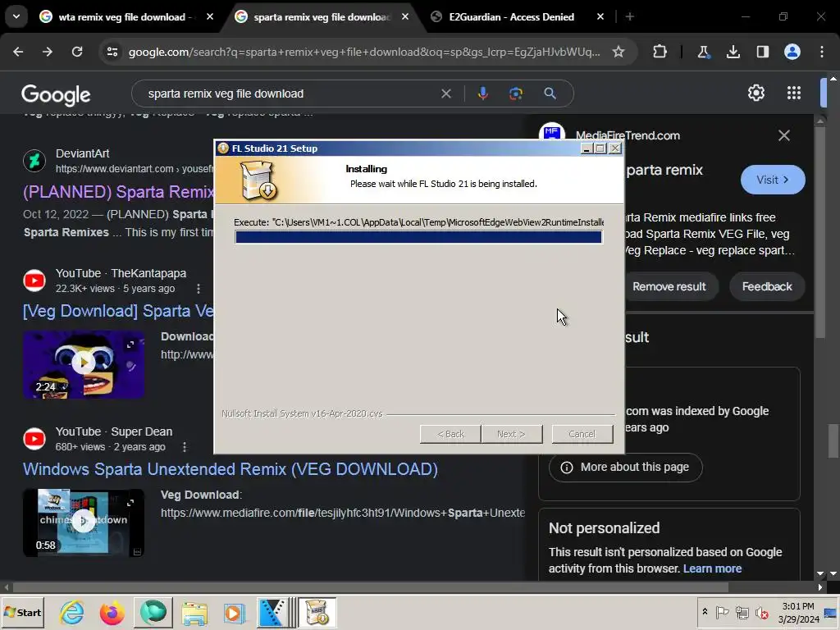Image resolution: width=840 pixels, height=630 pixels.
Task: Click Next in FL Studio 21 Setup
Action: 512,434
